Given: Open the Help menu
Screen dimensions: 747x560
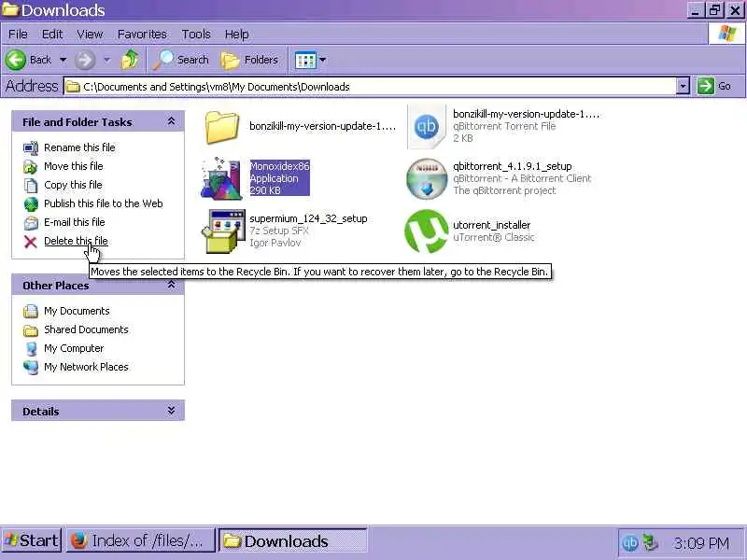Looking at the screenshot, I should point(237,35).
